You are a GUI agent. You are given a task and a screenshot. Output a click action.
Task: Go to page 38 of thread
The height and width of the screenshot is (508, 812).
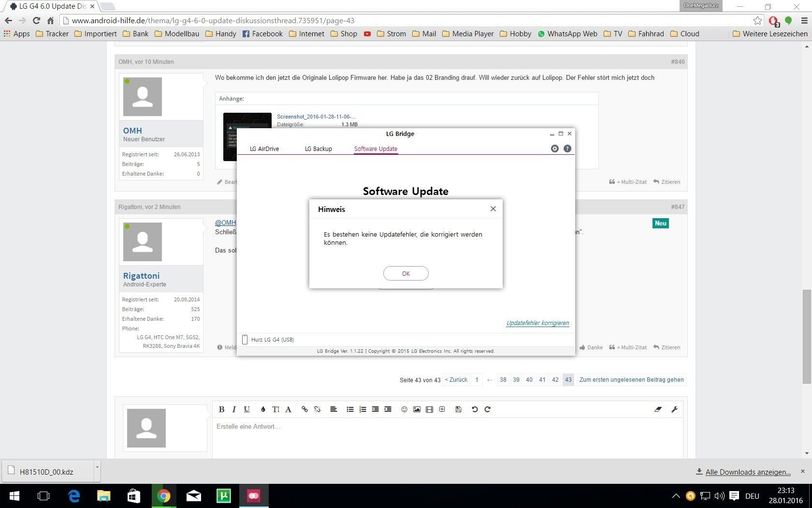[x=503, y=380]
